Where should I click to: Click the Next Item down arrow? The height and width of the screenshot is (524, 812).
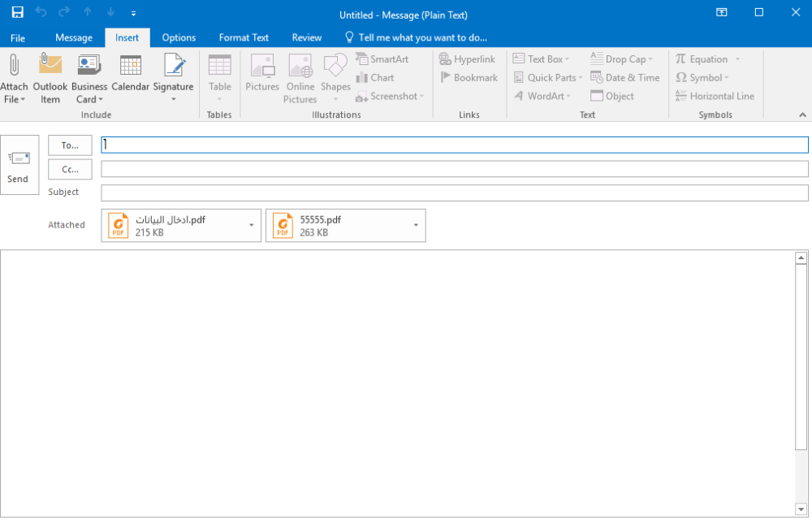(x=110, y=12)
